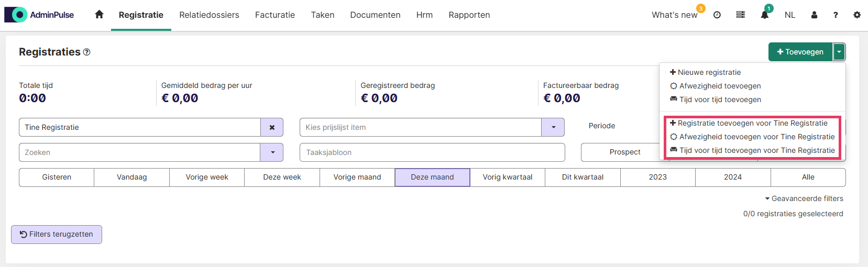Open the Zoeken dropdown arrow
Screen dimensions: 868x267
coord(272,152)
